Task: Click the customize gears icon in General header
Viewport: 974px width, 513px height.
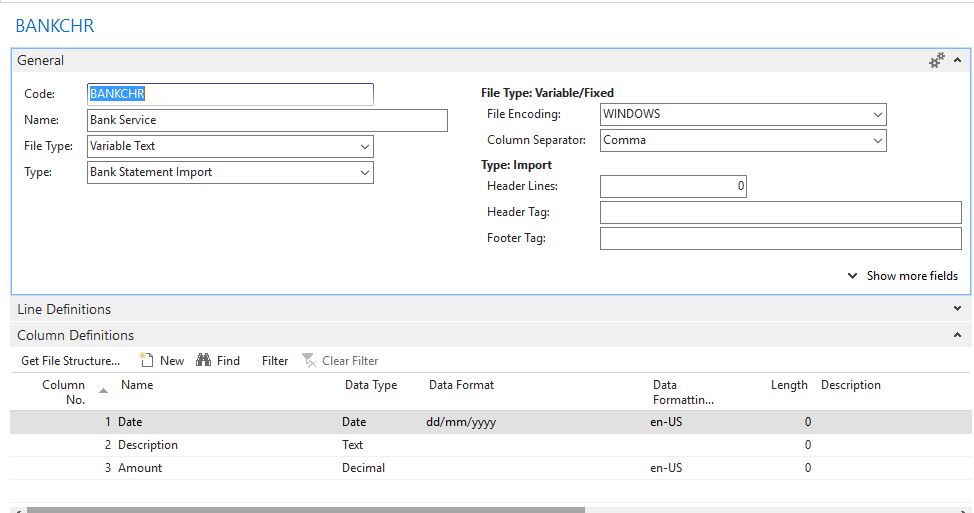Action: [x=936, y=60]
